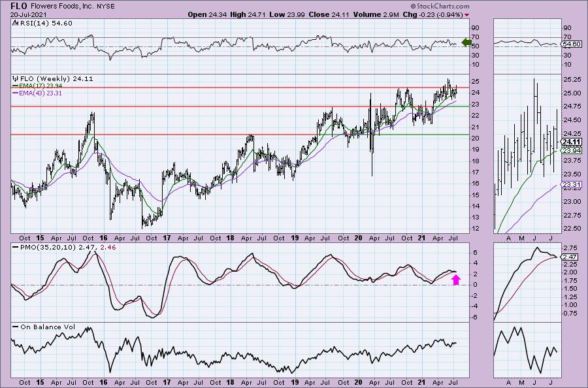Click the red down-triangle change indicator
This screenshot has height=388, width=588.
click(467, 15)
